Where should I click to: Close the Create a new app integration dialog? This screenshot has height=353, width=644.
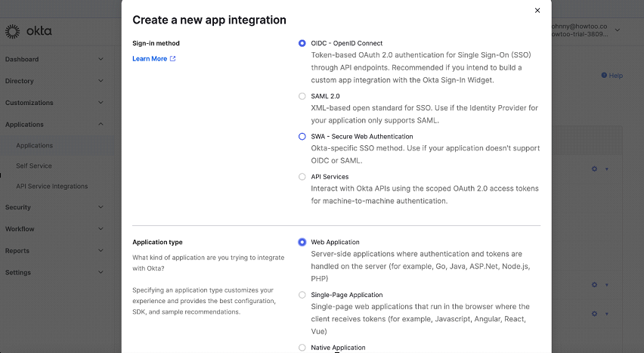click(537, 11)
